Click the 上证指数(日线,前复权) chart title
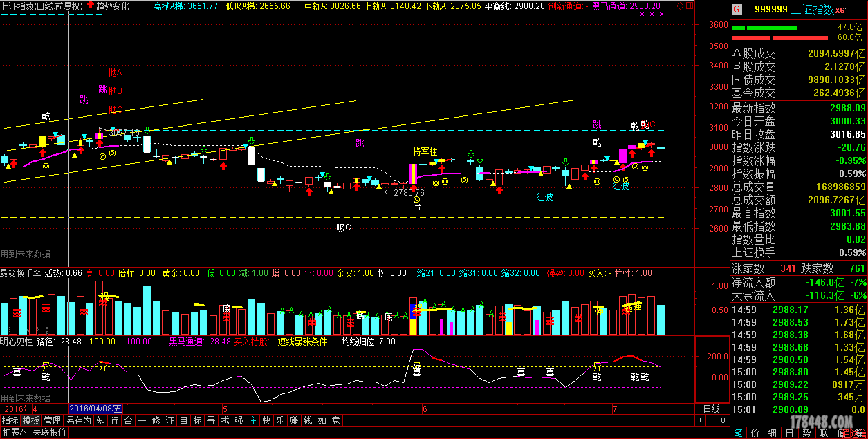 (x=42, y=6)
